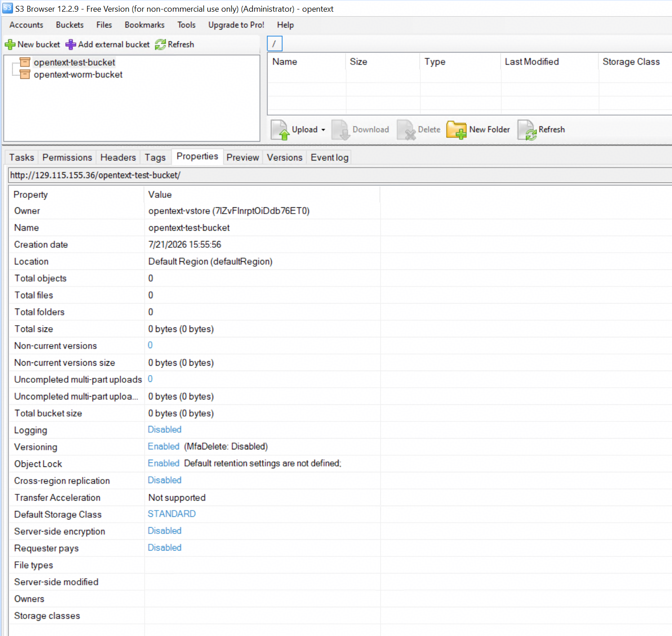Click the Refresh label beside Add external bucket

[x=181, y=45]
